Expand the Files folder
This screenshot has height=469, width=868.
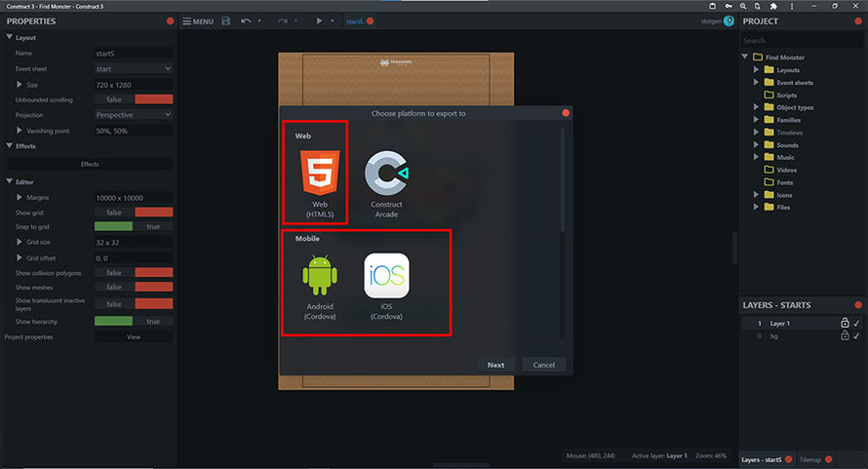(756, 207)
